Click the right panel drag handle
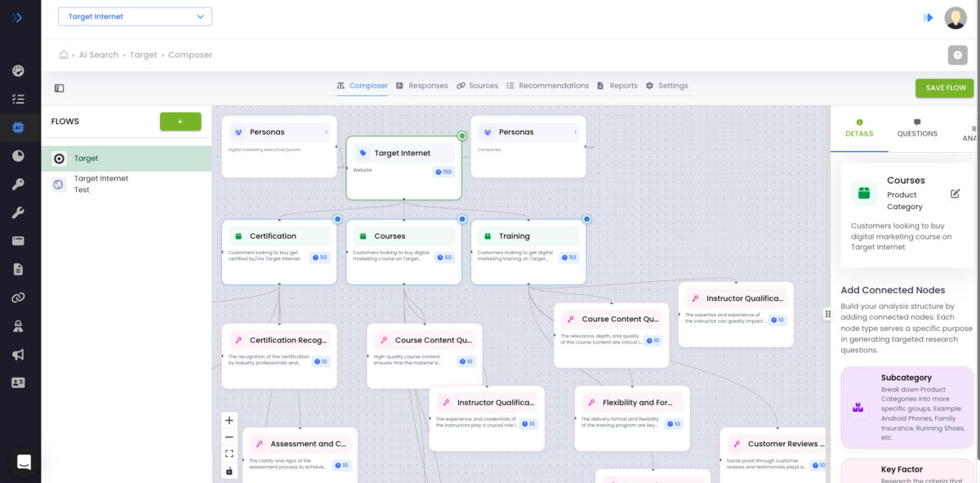 click(829, 314)
